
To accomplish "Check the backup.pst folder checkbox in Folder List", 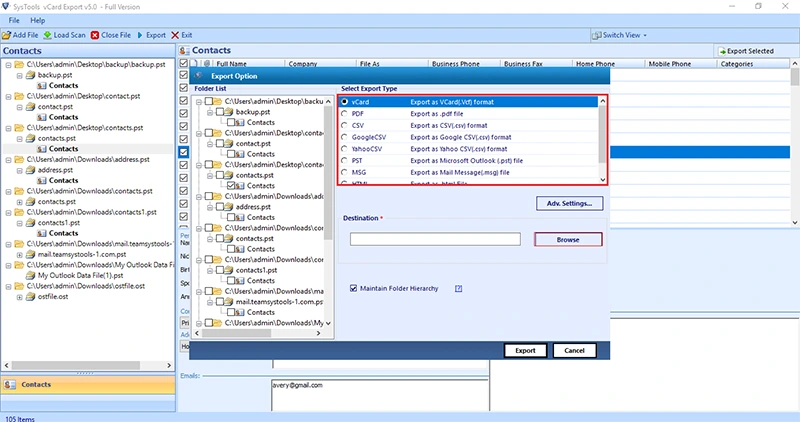I will point(219,112).
